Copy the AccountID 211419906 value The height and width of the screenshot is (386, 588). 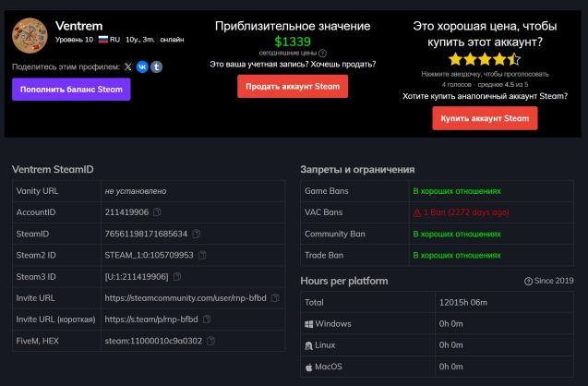[157, 212]
